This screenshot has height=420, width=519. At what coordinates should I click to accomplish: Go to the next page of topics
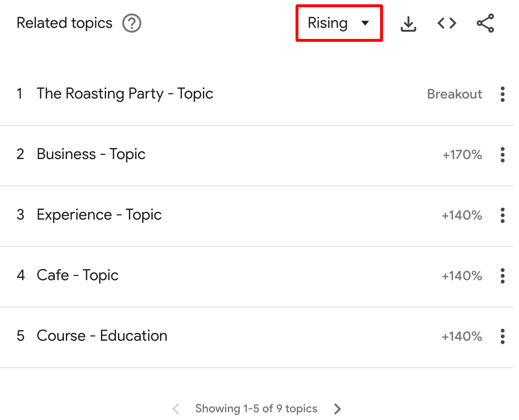point(337,408)
